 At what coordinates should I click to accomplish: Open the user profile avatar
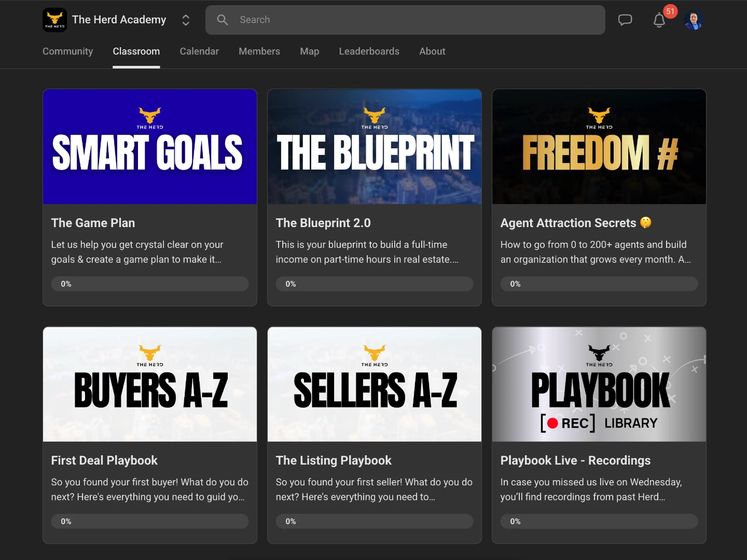(x=694, y=20)
